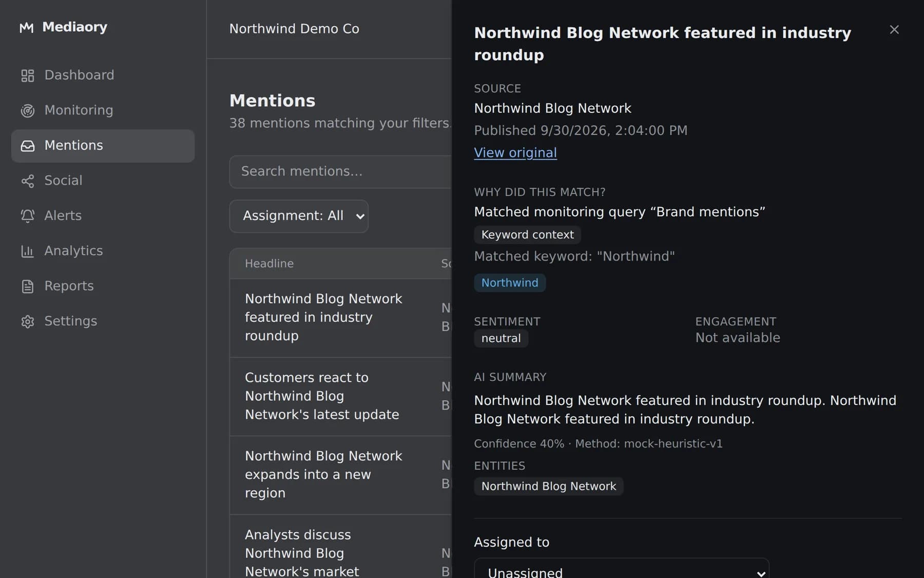Click the Dashboard grid icon
This screenshot has height=578, width=924.
[x=28, y=76]
